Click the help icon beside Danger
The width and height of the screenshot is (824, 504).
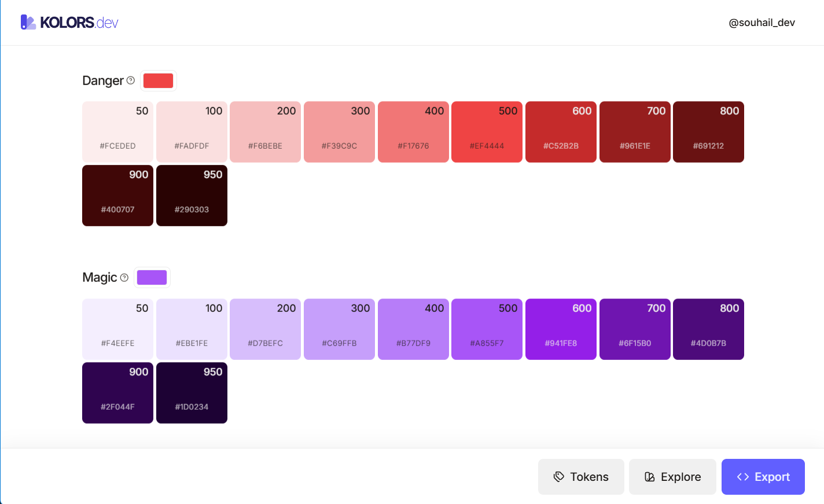point(131,80)
